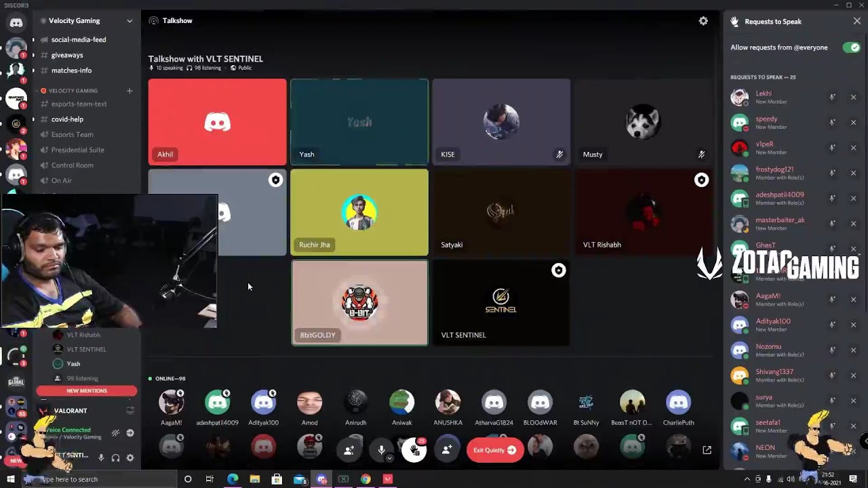Dismiss speedy's speak request

pos(853,123)
